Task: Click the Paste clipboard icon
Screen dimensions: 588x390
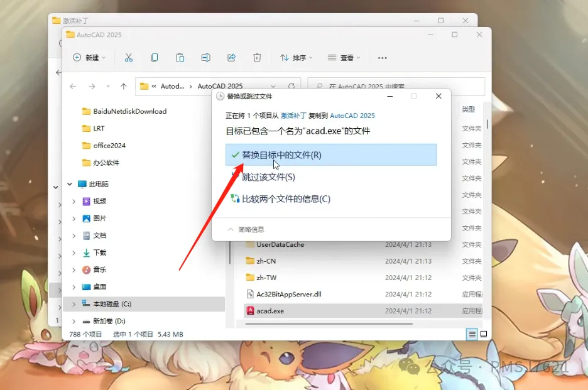Action: coord(180,57)
